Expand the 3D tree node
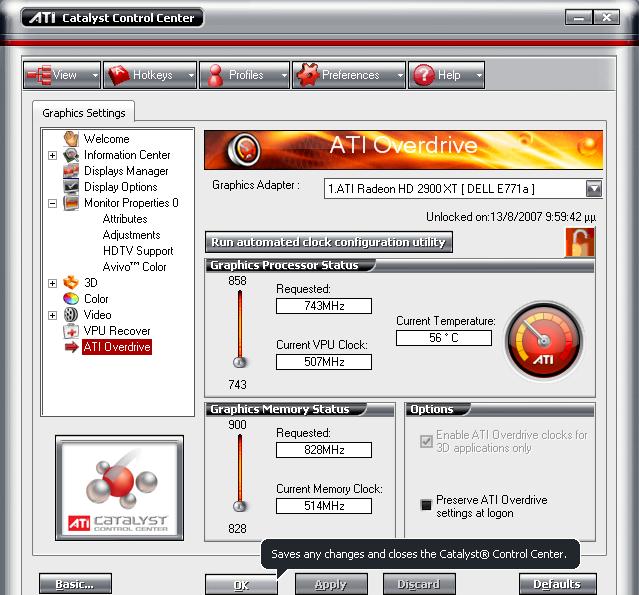Screen dimensions: 639x595 coord(52,283)
